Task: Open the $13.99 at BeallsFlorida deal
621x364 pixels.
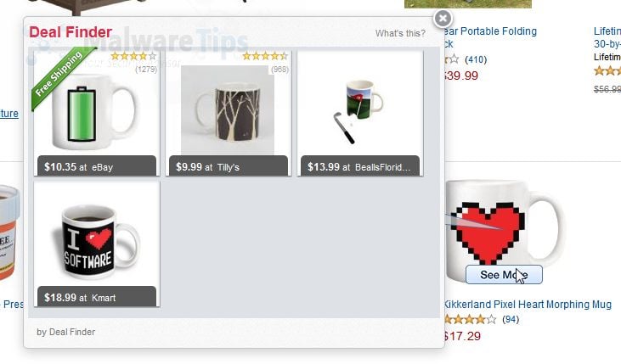Action: click(x=360, y=166)
